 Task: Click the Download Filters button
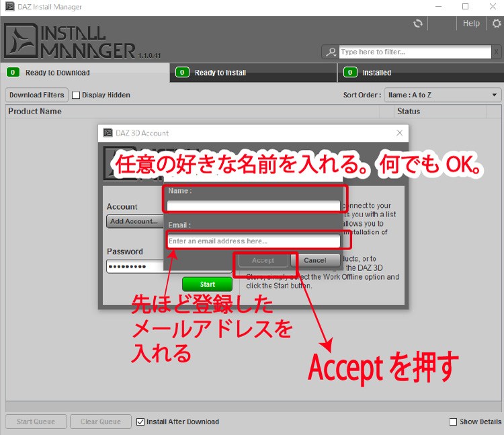[37, 95]
